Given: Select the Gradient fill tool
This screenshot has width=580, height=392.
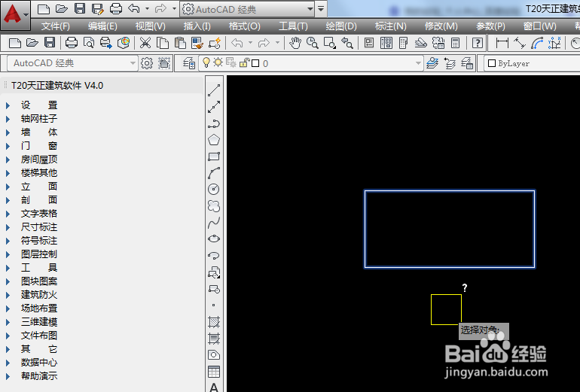Looking at the screenshot, I should 214,338.
